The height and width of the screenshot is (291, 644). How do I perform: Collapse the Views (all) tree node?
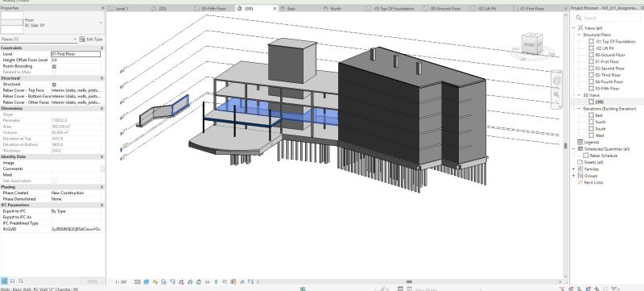574,28
